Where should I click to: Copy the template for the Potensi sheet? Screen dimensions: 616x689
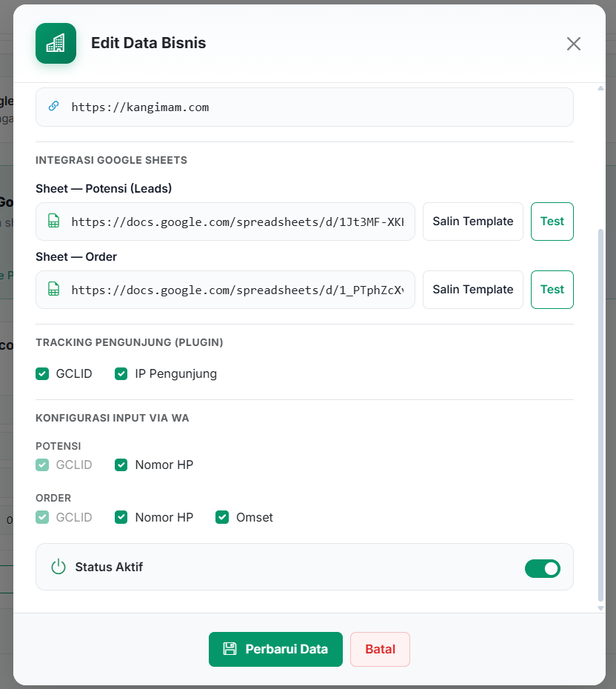coord(473,222)
